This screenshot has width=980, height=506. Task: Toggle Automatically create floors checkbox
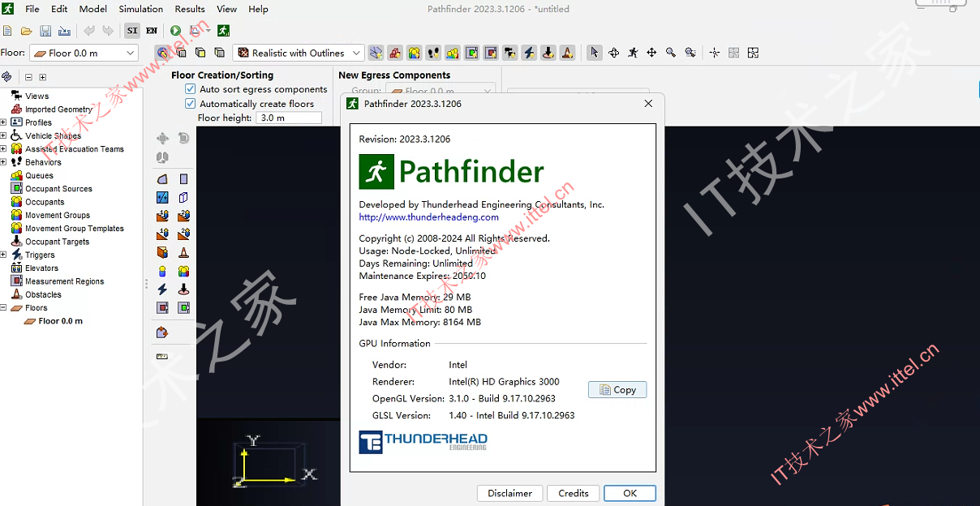coord(191,104)
